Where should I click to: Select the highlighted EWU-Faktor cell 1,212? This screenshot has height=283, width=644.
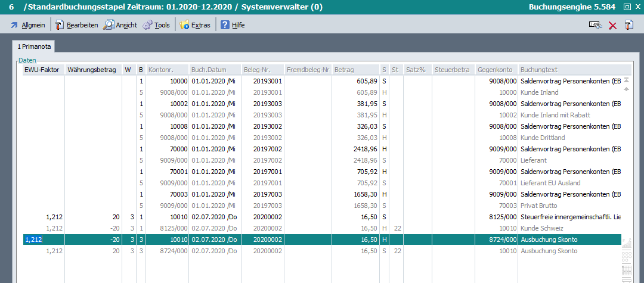43,240
